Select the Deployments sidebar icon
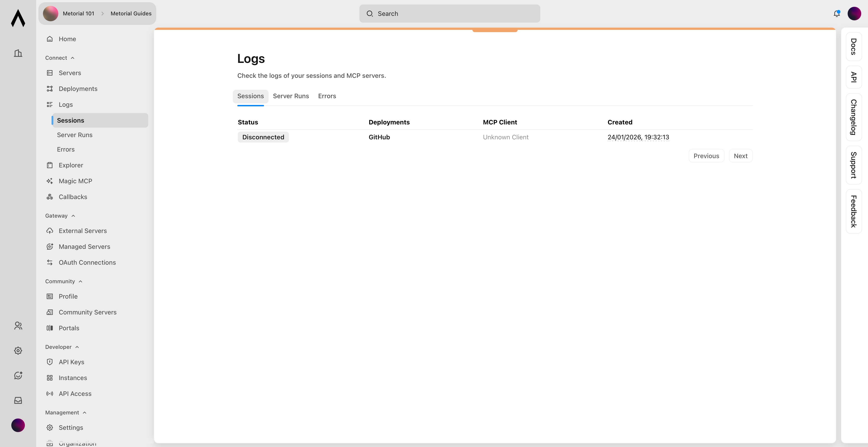868x447 pixels. coord(50,88)
